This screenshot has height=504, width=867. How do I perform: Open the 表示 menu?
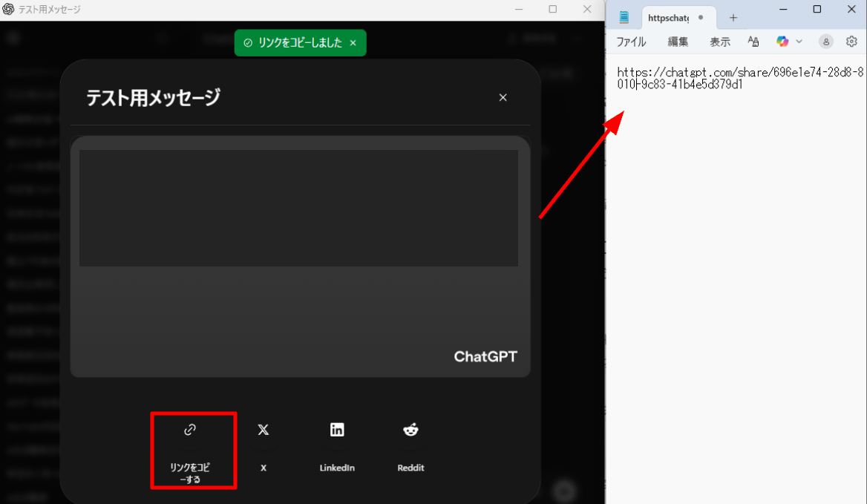pyautogui.click(x=719, y=42)
